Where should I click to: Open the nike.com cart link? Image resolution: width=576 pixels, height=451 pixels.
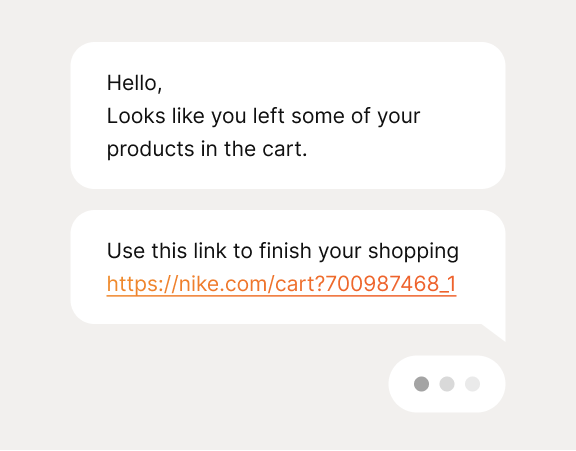[x=281, y=284]
